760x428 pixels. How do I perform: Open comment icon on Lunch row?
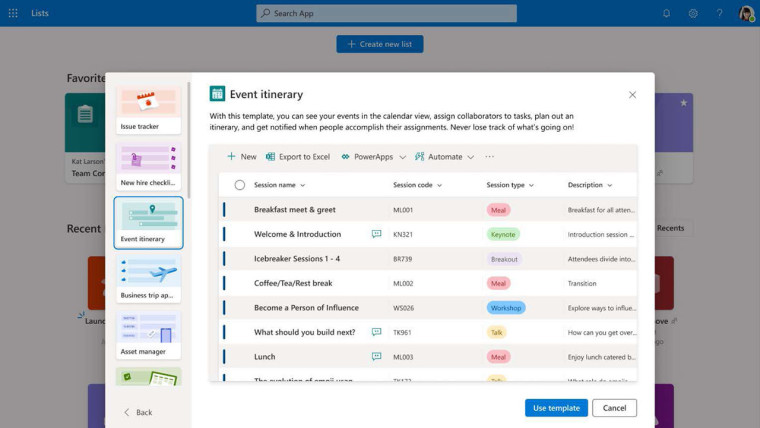[x=376, y=357]
